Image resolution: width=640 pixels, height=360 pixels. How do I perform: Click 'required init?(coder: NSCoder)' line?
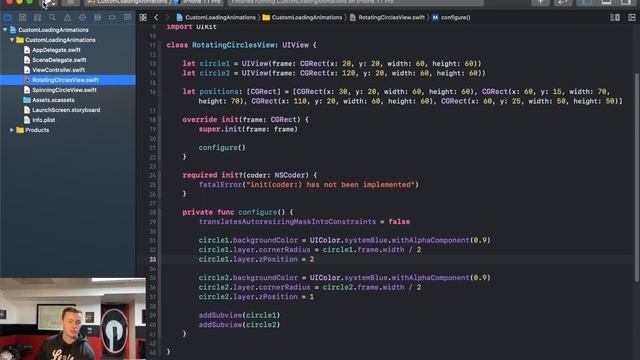250,175
